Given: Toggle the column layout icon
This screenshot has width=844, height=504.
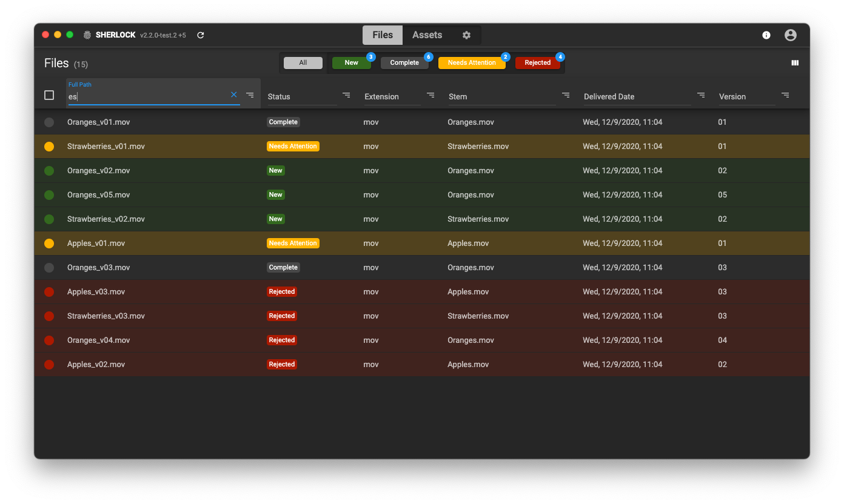Looking at the screenshot, I should tap(795, 63).
